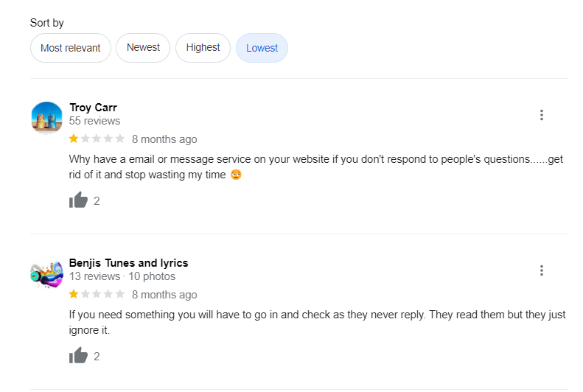Screen dimensions: 583x392
Task: Open Troy Carr's reviewer profile name
Action: 93,108
